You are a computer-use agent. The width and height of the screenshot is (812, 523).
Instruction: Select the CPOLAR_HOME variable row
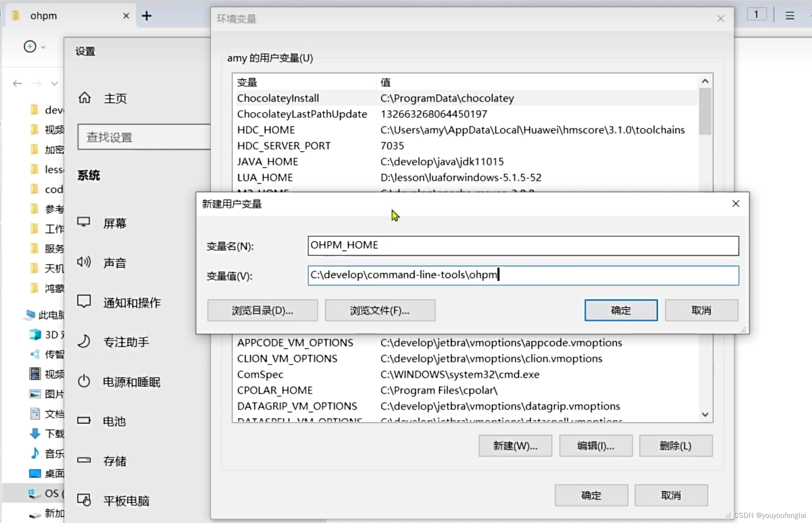466,390
